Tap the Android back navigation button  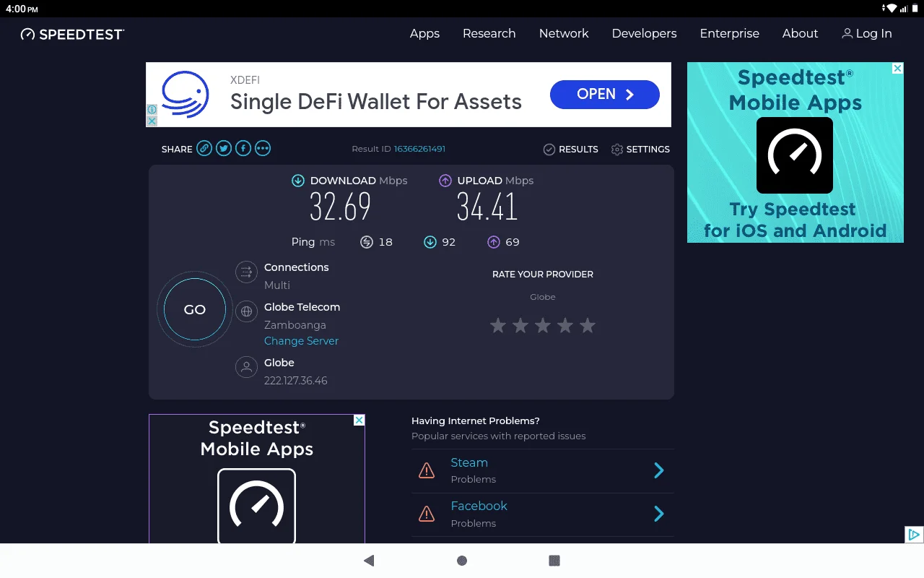pos(369,561)
